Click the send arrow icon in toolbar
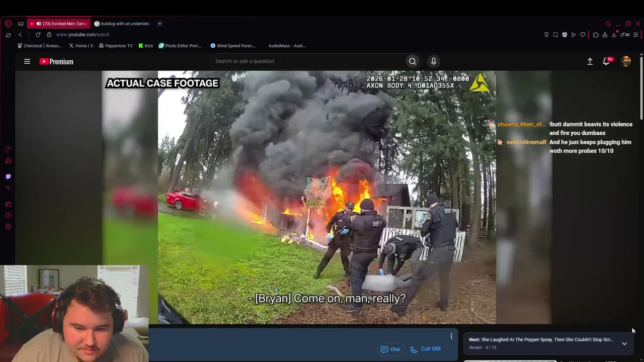 pyautogui.click(x=574, y=35)
